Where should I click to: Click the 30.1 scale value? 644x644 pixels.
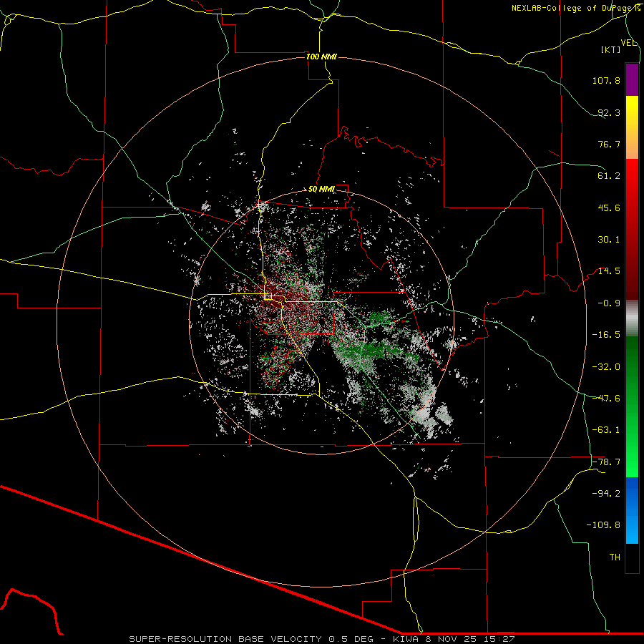(x=609, y=240)
